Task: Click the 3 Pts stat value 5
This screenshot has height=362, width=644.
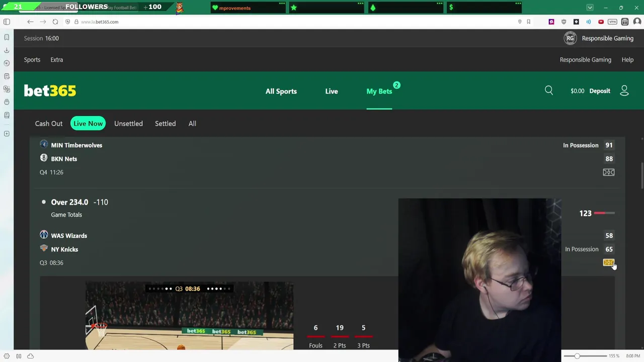Action: tap(363, 328)
